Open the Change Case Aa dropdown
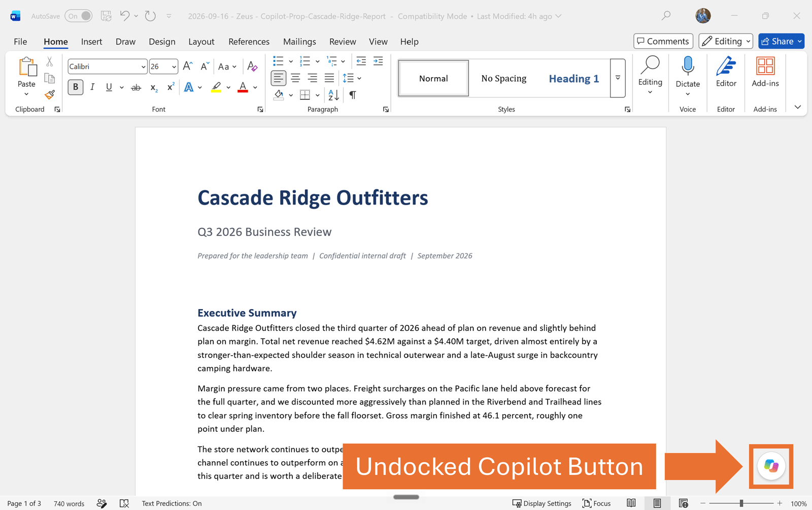Screen dimensions: 812x510 click(x=227, y=66)
